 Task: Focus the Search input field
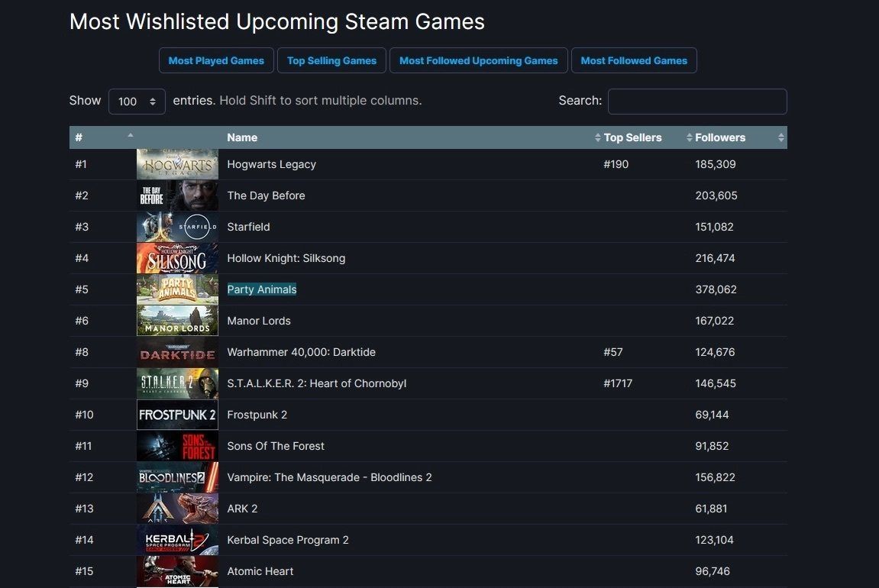[697, 102]
